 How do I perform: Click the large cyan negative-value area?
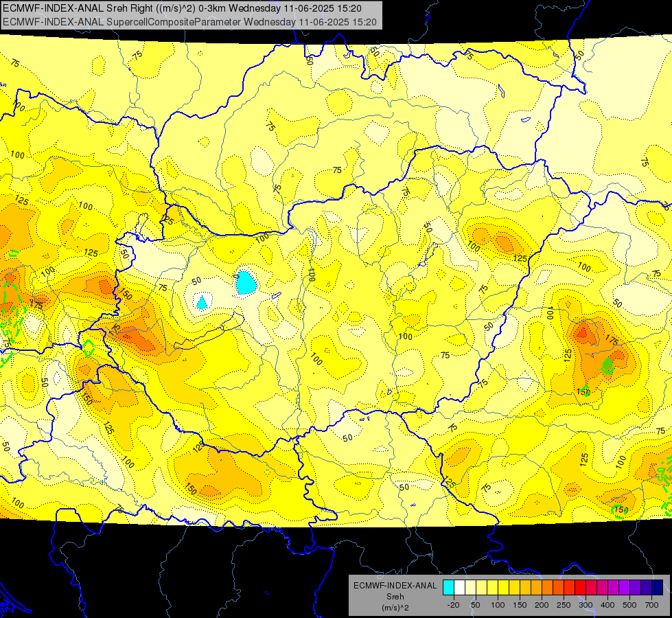246,283
